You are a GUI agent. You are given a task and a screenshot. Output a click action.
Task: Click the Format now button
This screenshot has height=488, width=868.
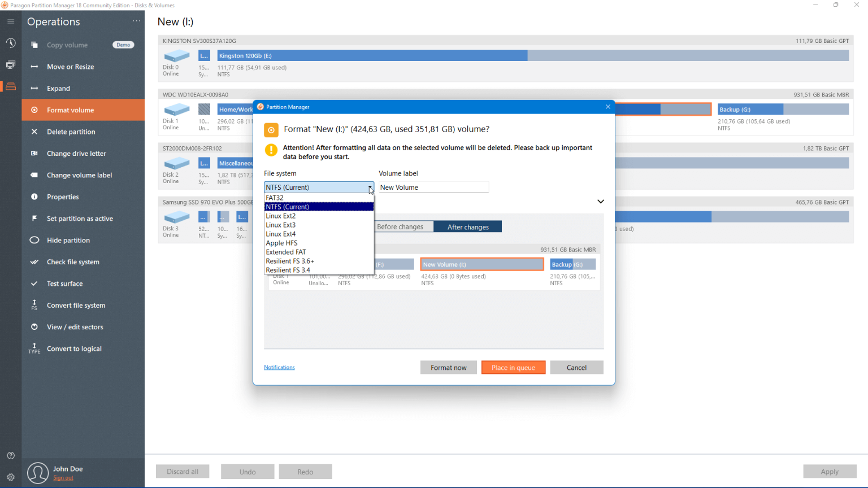point(448,367)
